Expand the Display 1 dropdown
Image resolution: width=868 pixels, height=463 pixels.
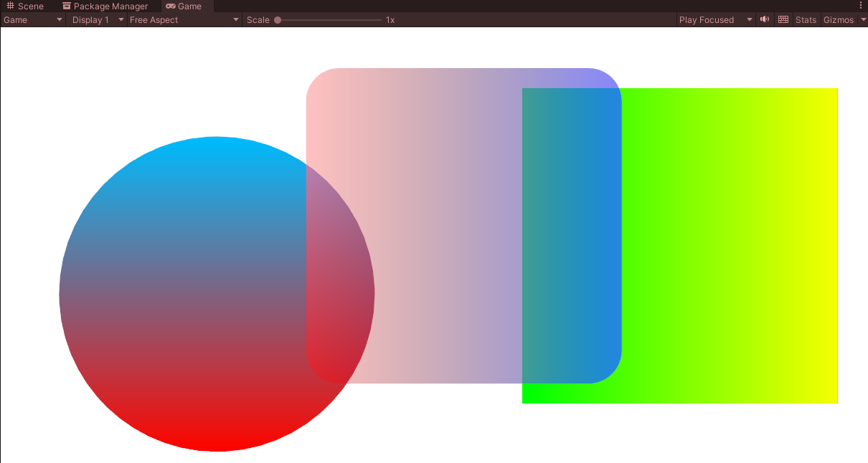pyautogui.click(x=98, y=20)
